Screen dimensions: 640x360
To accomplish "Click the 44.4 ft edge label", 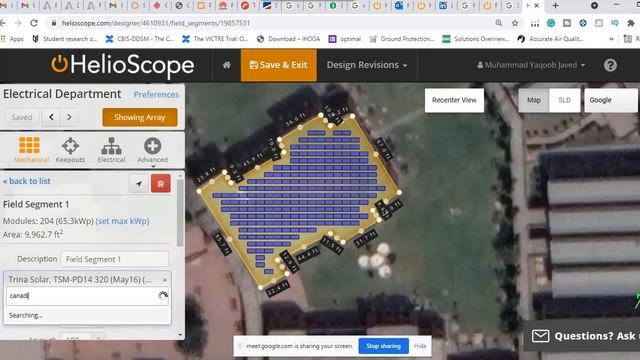I will pos(307,255).
